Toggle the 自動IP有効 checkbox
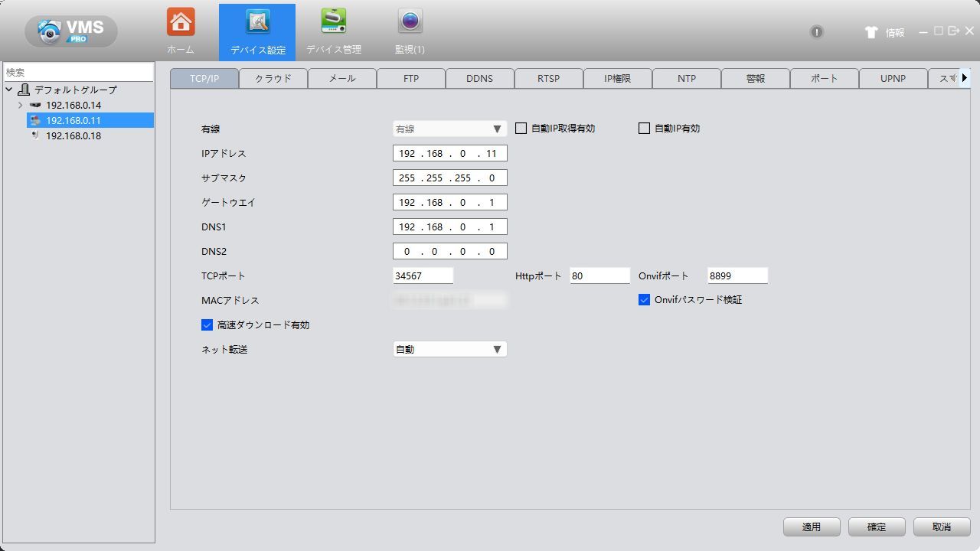 click(644, 129)
